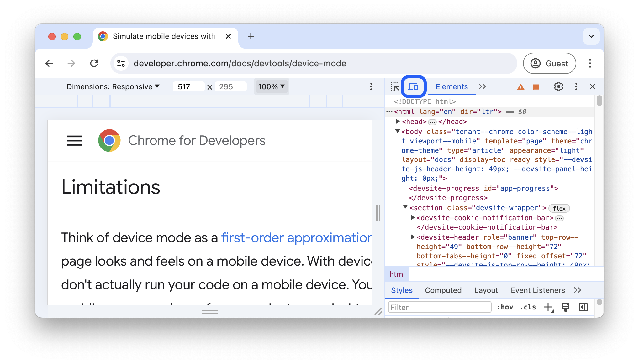The height and width of the screenshot is (364, 639).
Task: Switch to the Computed tab
Action: point(443,290)
